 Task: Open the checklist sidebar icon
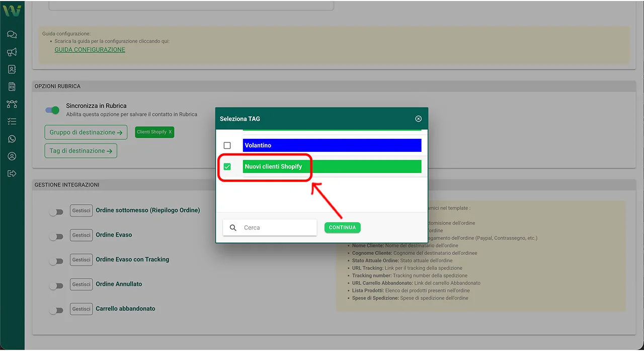click(x=12, y=122)
